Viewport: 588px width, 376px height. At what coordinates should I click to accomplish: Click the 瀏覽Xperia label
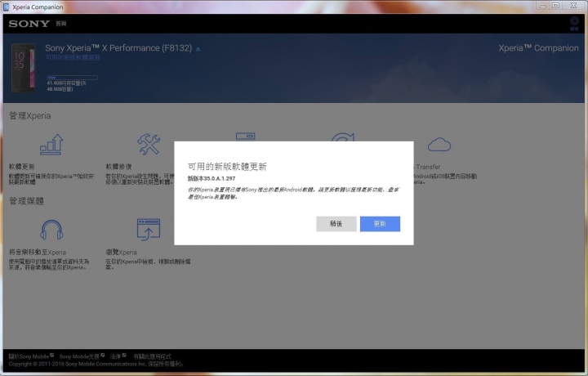(121, 253)
